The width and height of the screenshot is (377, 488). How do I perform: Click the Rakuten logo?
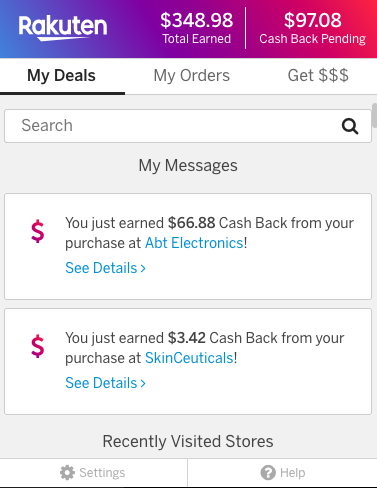[x=63, y=28]
